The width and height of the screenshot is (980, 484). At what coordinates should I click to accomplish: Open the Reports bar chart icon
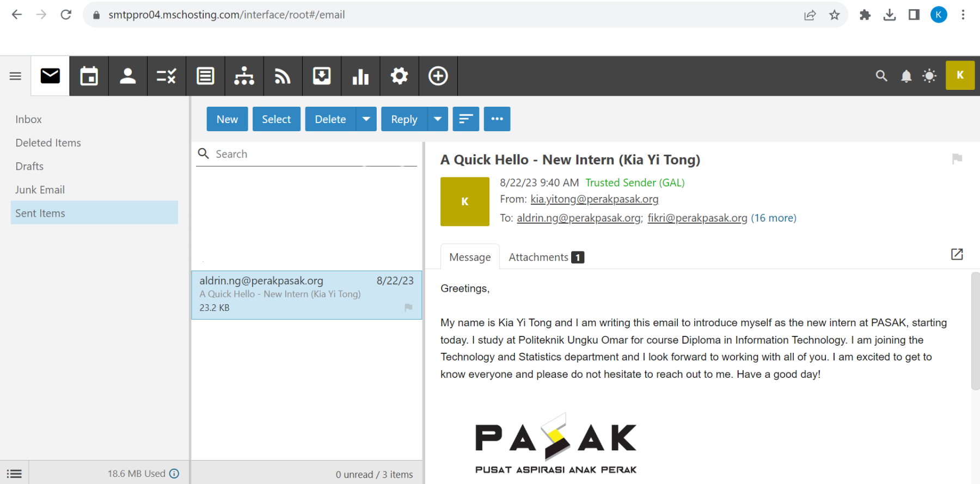360,76
